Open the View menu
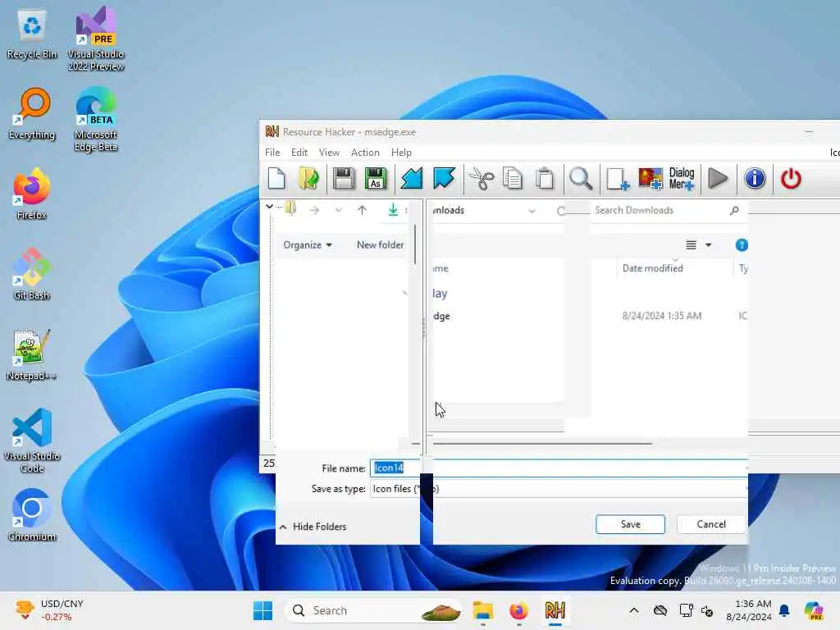 329,153
